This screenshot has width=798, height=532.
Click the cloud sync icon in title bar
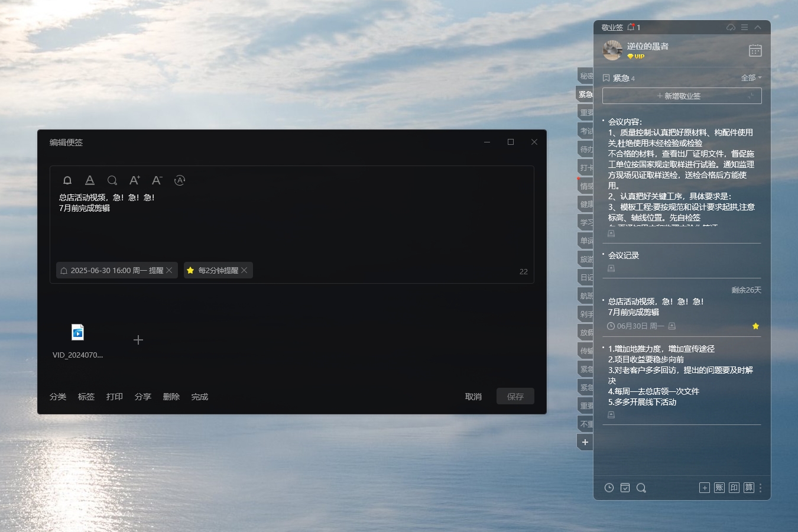click(731, 27)
